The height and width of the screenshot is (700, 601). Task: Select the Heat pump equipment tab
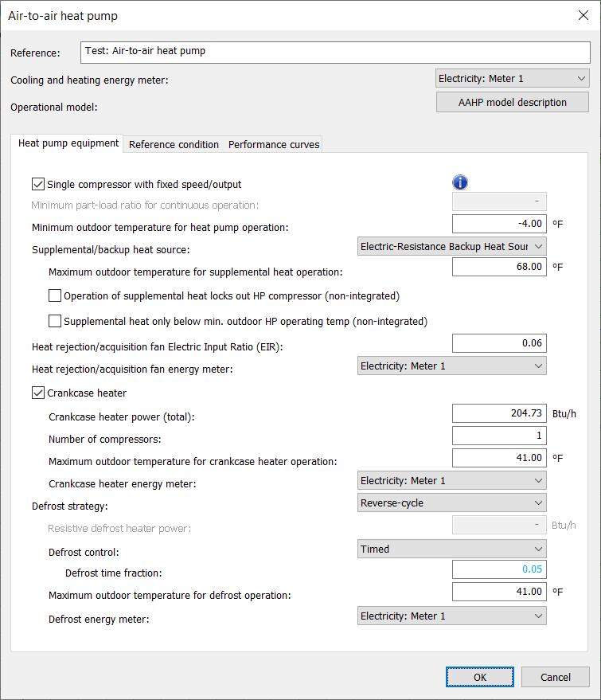(x=68, y=143)
